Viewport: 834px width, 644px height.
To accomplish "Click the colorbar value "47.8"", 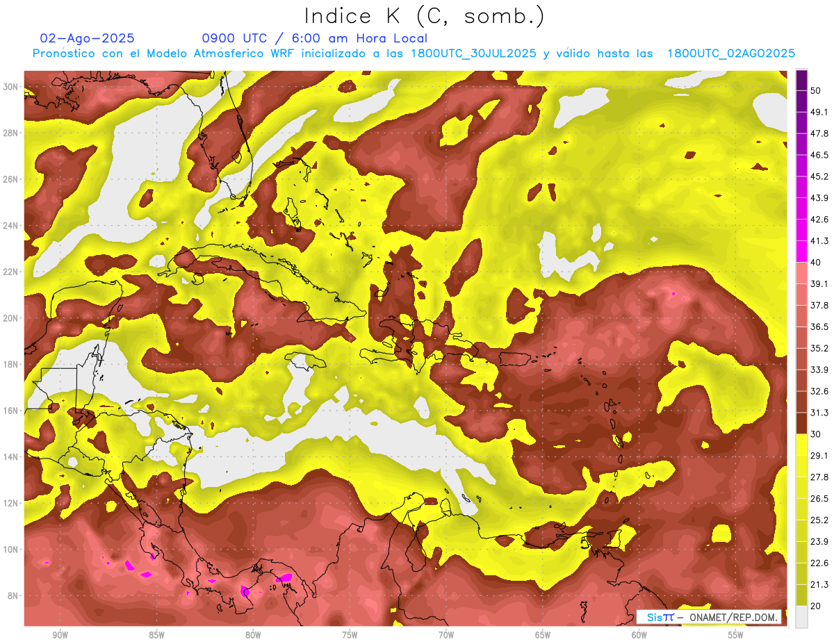I will point(819,133).
